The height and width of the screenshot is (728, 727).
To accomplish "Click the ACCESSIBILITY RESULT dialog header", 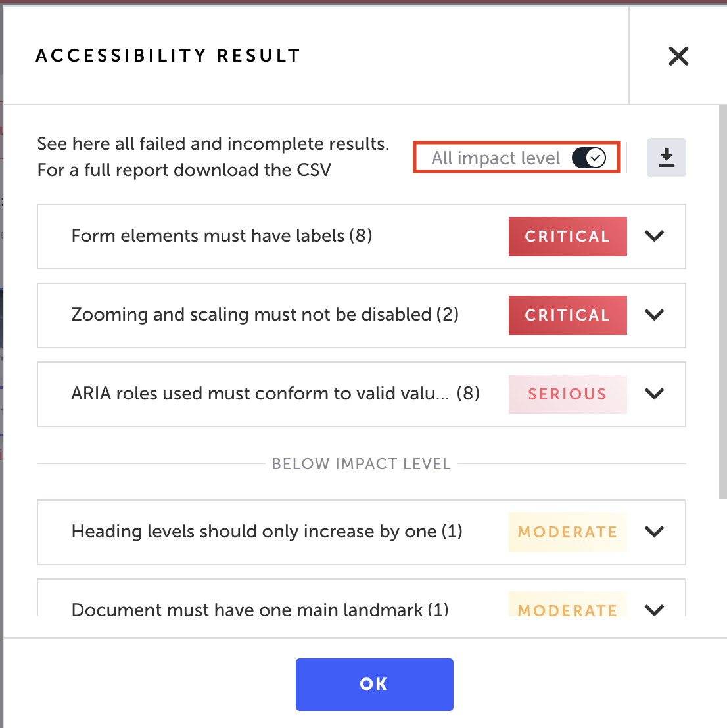I will [167, 56].
